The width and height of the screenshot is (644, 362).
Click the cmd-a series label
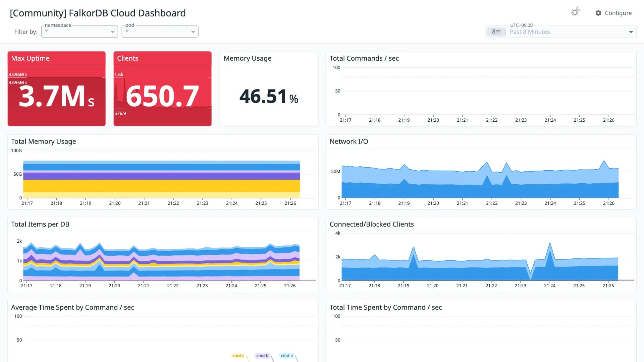(x=287, y=356)
